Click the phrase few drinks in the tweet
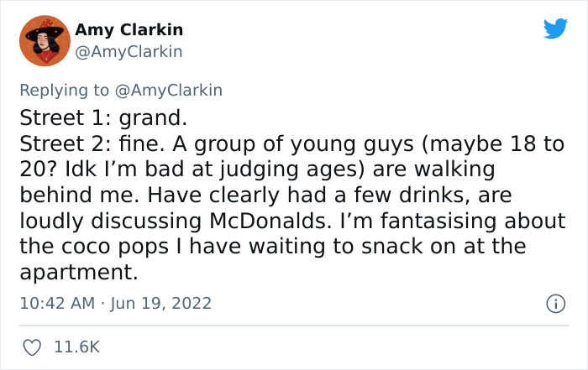The width and height of the screenshot is (588, 370). [x=412, y=195]
